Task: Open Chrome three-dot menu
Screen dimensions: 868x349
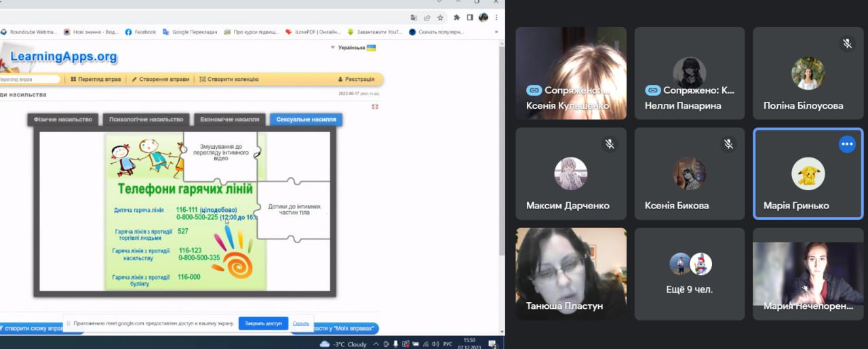Action: coord(498,18)
